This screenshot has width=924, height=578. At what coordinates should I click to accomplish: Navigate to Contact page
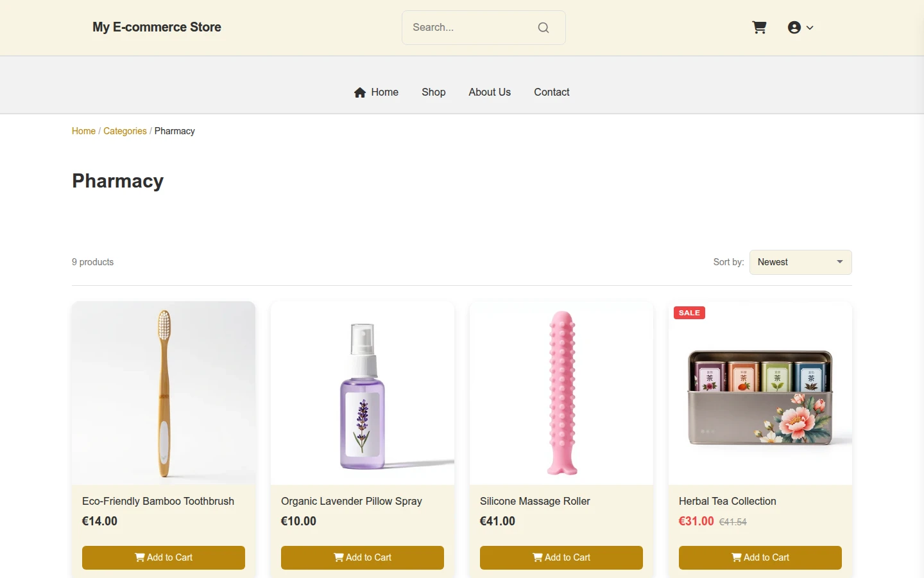tap(552, 92)
